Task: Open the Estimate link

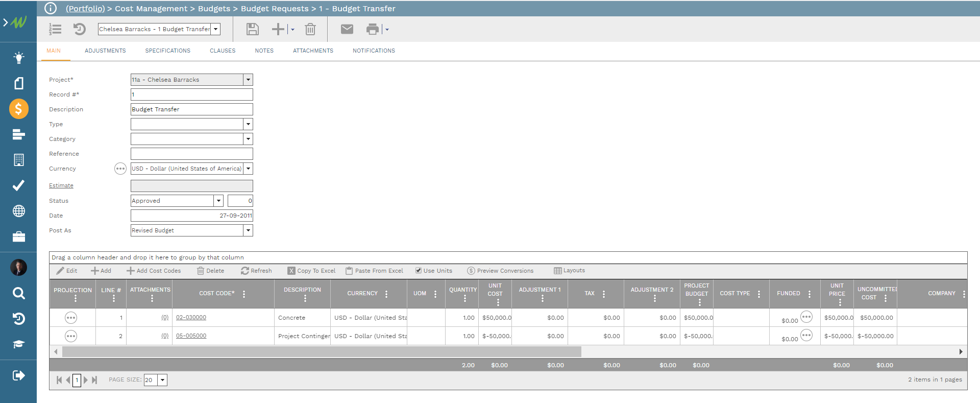Action: tap(61, 185)
